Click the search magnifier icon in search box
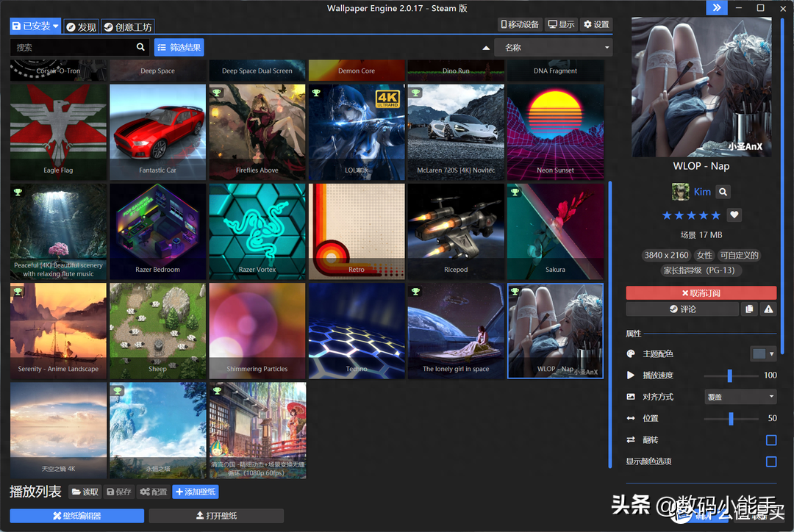Image resolution: width=794 pixels, height=532 pixels. 141,47
